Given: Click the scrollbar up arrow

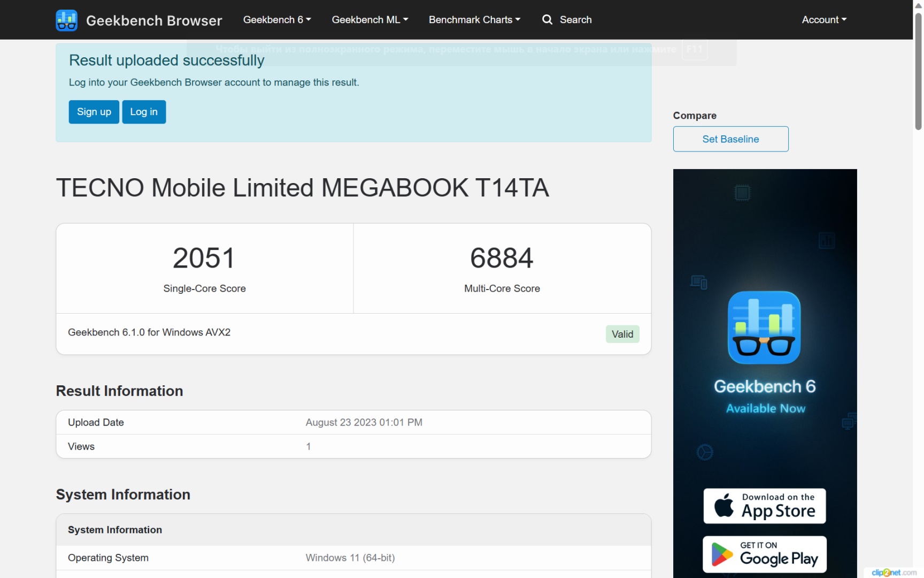Looking at the screenshot, I should 918,5.
